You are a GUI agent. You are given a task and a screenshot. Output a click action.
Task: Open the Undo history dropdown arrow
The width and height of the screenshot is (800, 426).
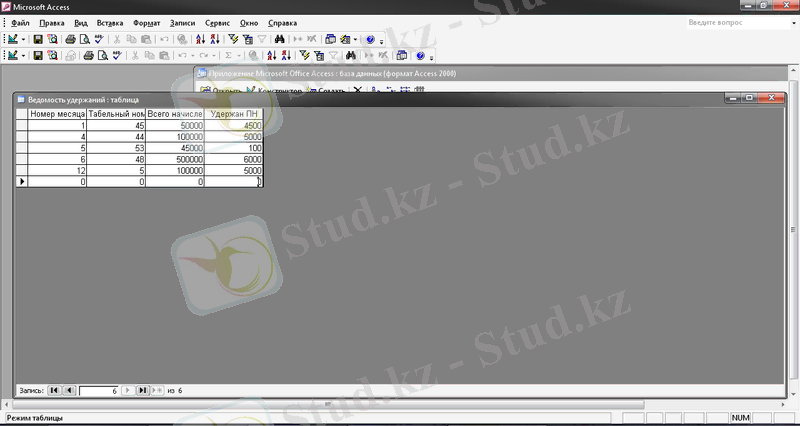[x=193, y=56]
